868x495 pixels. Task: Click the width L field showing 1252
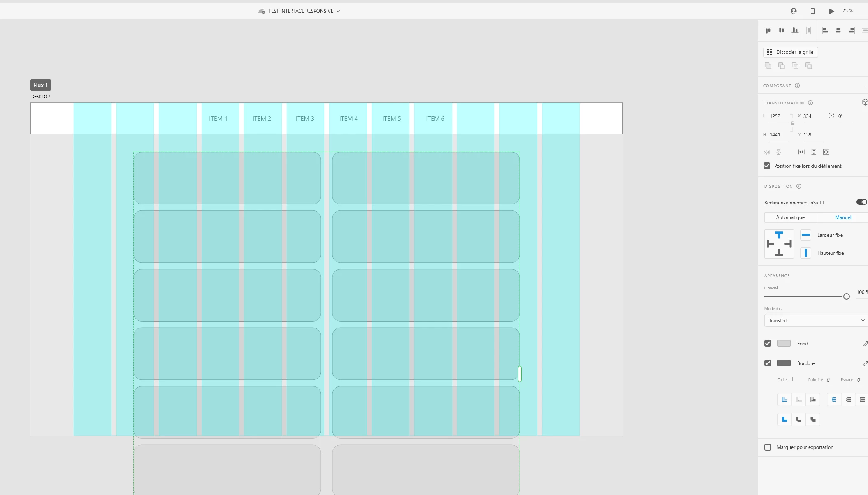pyautogui.click(x=778, y=116)
